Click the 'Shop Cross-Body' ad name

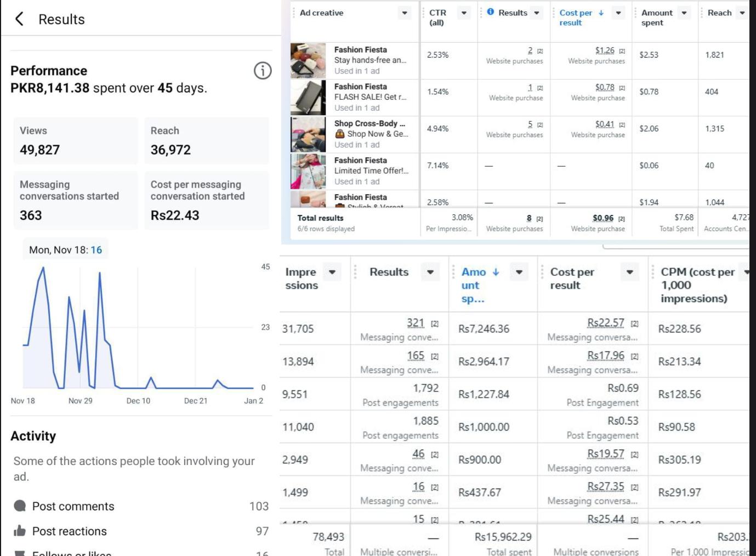[x=370, y=123]
